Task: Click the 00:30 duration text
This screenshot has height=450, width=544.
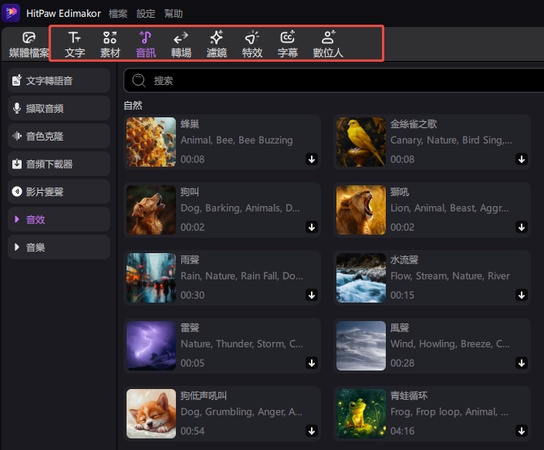Action: click(192, 295)
